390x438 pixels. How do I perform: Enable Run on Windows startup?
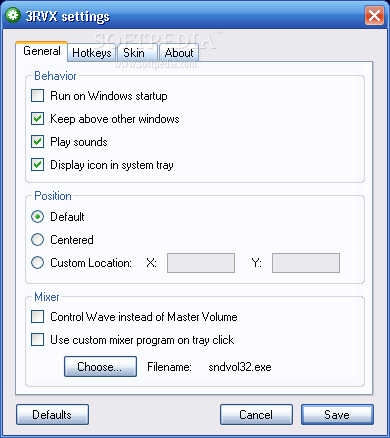point(37,96)
